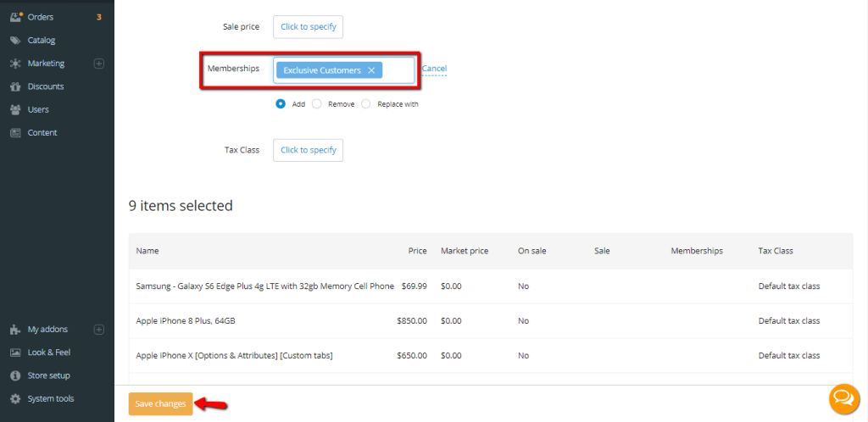Click Default tax class in Samsung row

[x=789, y=286]
